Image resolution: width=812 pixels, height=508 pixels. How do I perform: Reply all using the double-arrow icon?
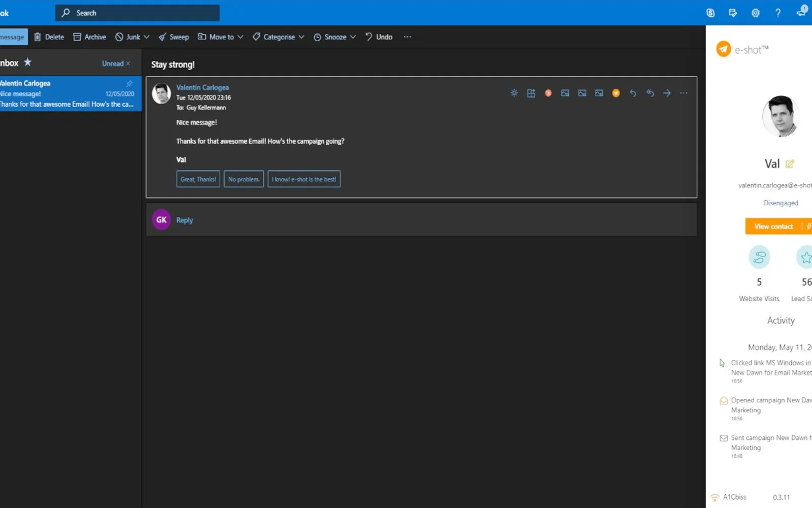click(x=650, y=93)
